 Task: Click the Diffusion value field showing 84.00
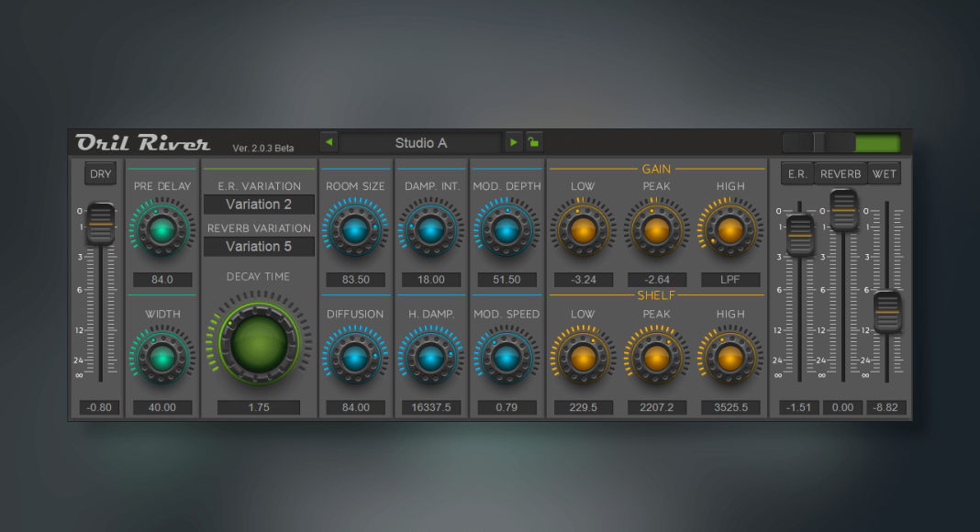(355, 407)
